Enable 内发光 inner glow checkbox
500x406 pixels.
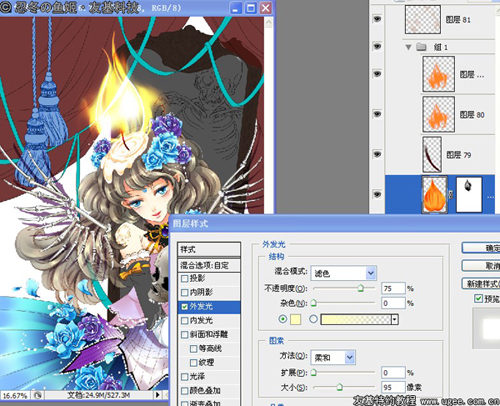[185, 321]
